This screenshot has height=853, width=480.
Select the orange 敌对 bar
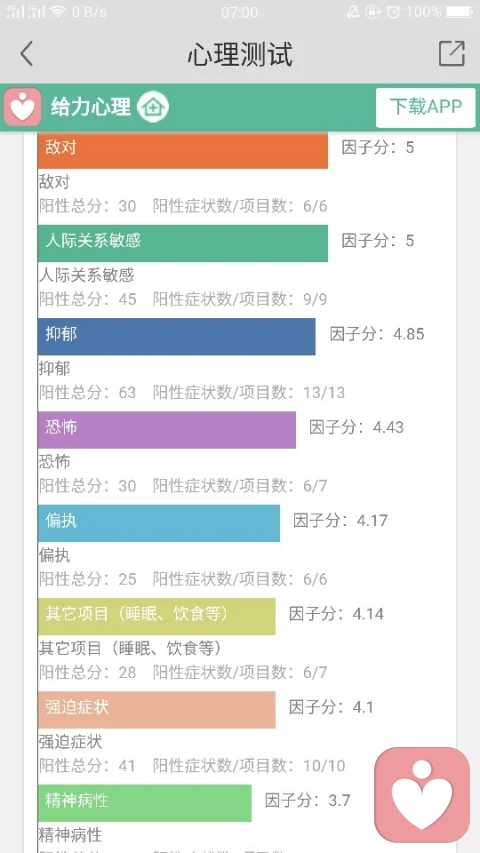(x=183, y=150)
